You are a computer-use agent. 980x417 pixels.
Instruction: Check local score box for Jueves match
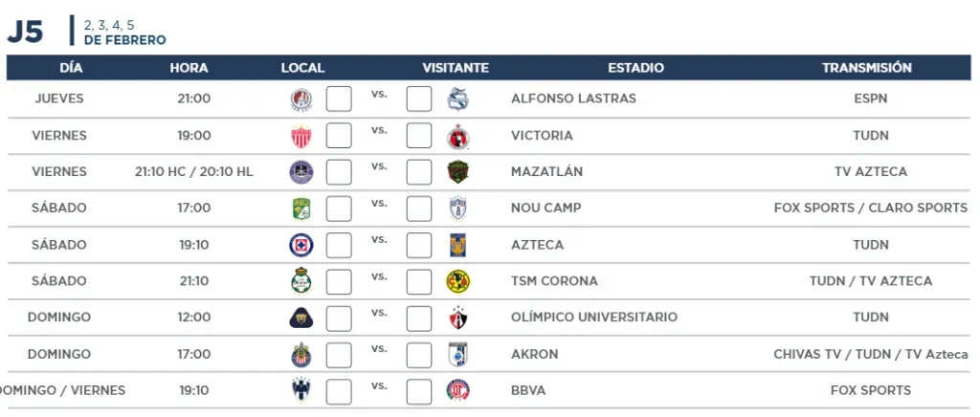pos(339,99)
